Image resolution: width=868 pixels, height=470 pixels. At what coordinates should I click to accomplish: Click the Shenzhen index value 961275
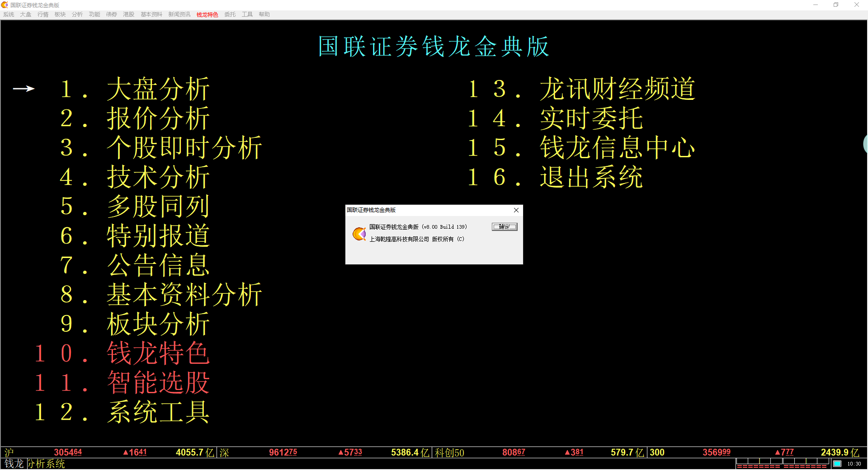pos(283,452)
